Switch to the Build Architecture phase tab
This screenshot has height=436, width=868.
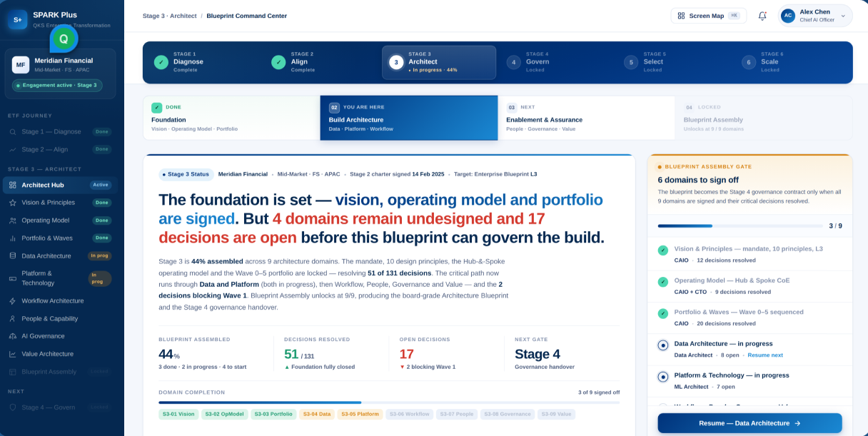(409, 118)
